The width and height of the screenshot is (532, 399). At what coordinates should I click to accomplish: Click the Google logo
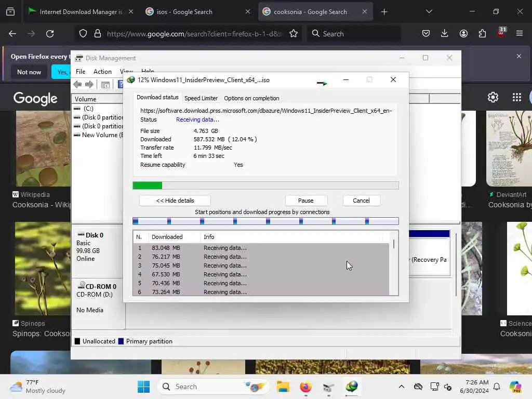coord(35,98)
